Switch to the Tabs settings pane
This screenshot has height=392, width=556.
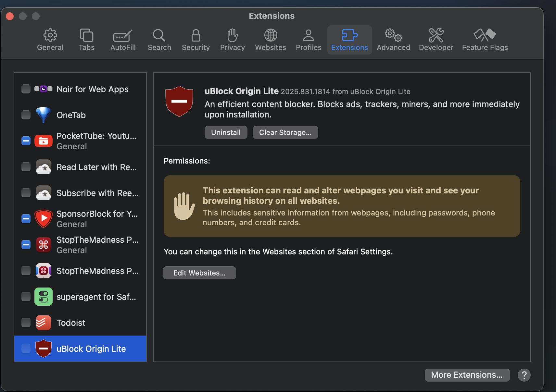(86, 40)
